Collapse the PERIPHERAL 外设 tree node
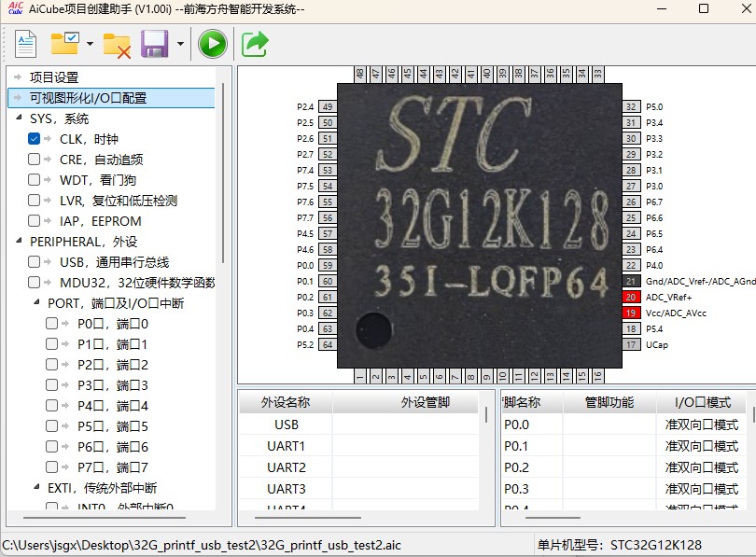The width and height of the screenshot is (756, 557). [x=19, y=240]
